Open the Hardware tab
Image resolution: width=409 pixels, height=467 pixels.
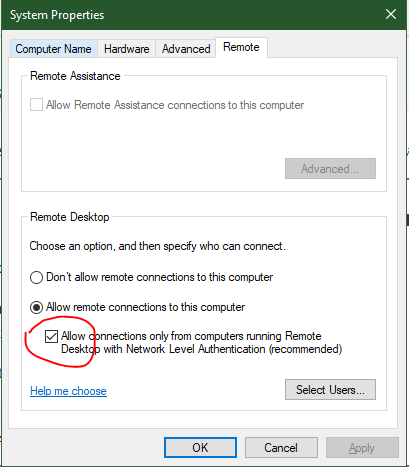(126, 49)
